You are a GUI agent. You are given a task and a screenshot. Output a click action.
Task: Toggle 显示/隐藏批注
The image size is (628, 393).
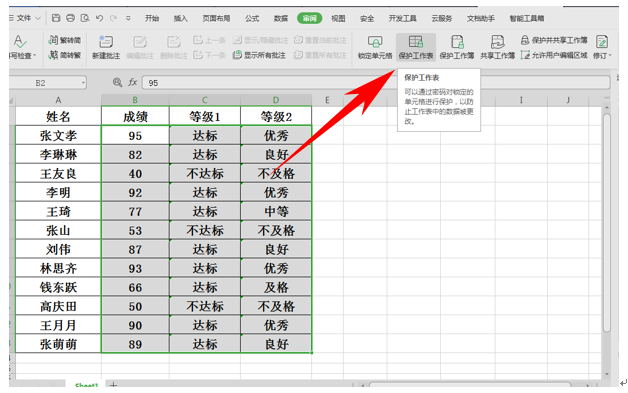(260, 40)
